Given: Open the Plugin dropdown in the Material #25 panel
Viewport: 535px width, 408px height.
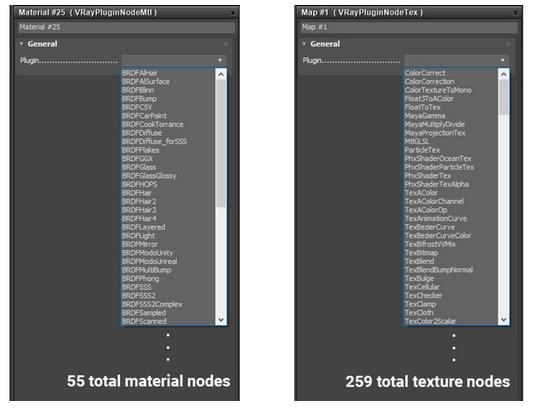Looking at the screenshot, I should (x=174, y=60).
